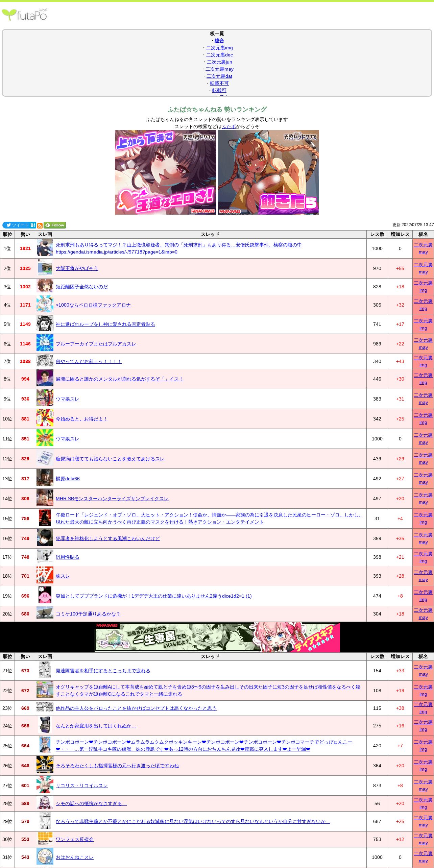
Task: Click the Twitter tweet button
Action: (x=16, y=225)
